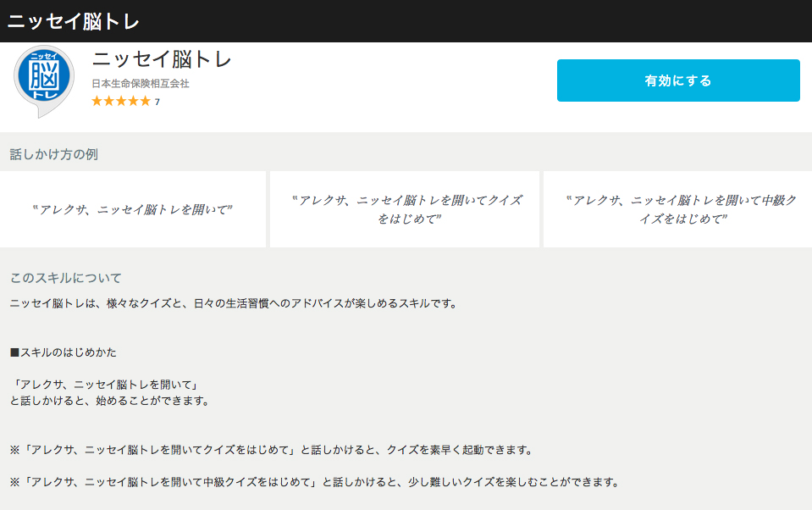Click the 「アレクサ、ニッセイ脳トレを開いて」 description line
The image size is (812, 510).
(x=106, y=385)
